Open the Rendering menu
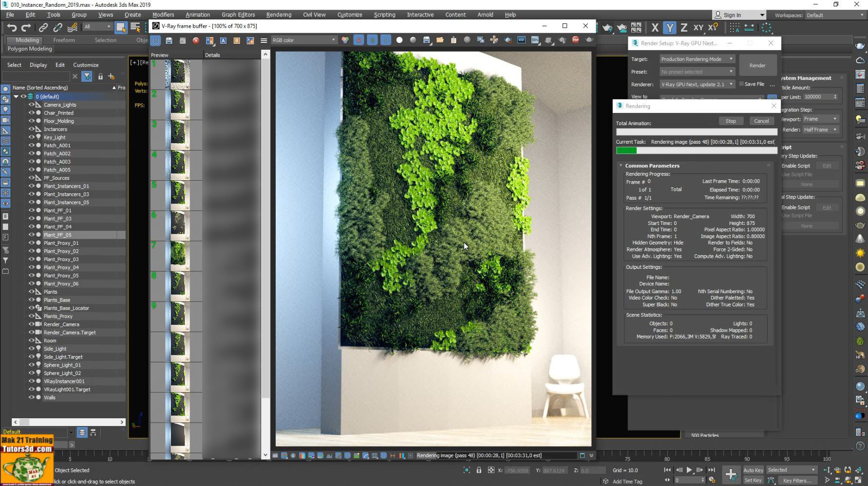This screenshot has width=868, height=486. [279, 15]
